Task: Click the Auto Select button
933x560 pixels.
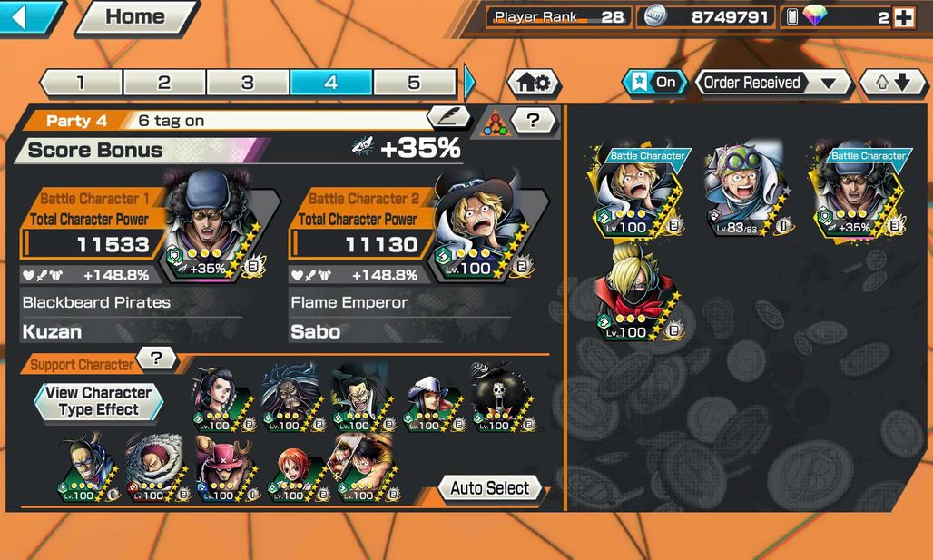Action: [490, 488]
